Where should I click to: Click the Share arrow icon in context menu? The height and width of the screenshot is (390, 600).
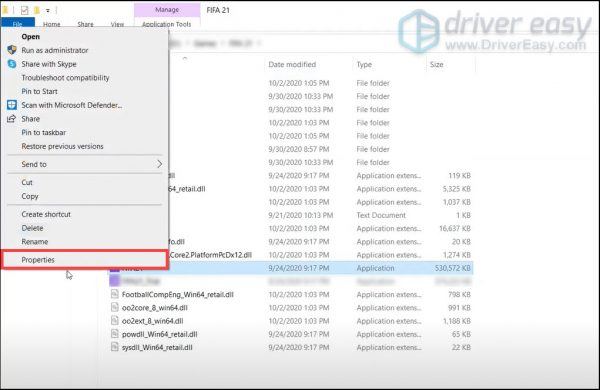[x=12, y=119]
